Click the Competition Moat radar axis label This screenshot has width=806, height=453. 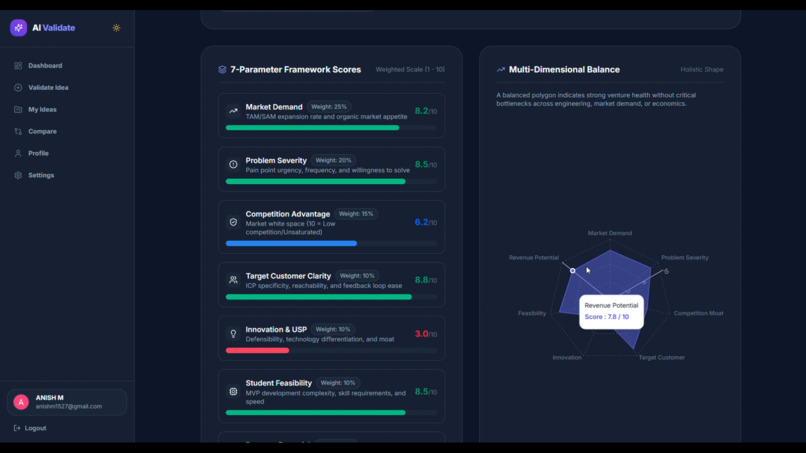(x=699, y=313)
